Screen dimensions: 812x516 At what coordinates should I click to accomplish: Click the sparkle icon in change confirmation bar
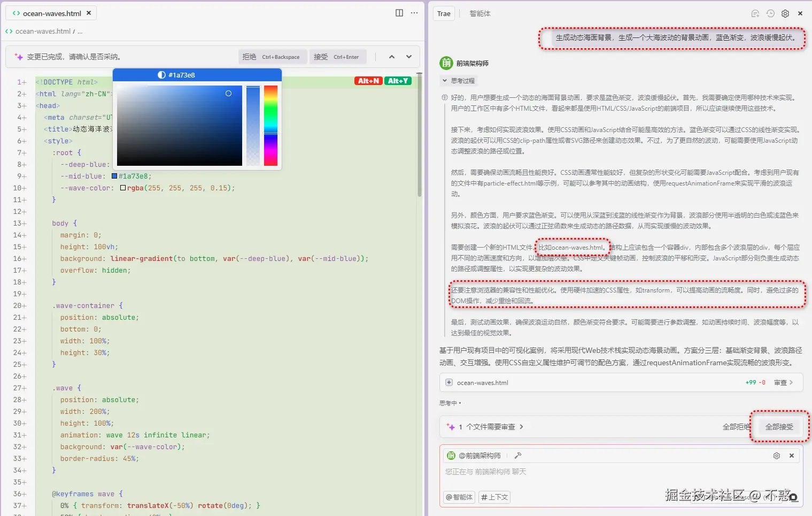[x=19, y=57]
